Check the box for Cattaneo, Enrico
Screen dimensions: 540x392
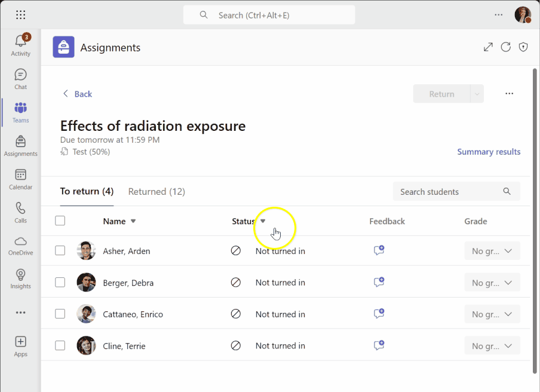[x=60, y=314]
